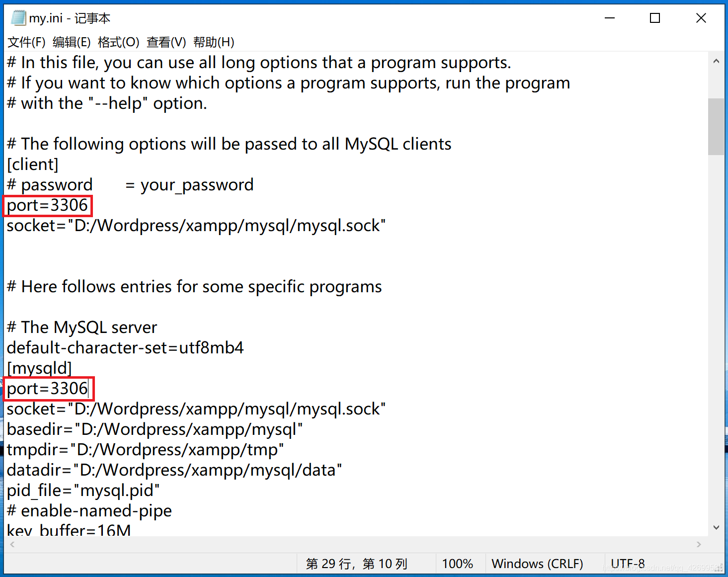This screenshot has height=577, width=728.
Task: Click the socket line under [client]
Action: (196, 226)
